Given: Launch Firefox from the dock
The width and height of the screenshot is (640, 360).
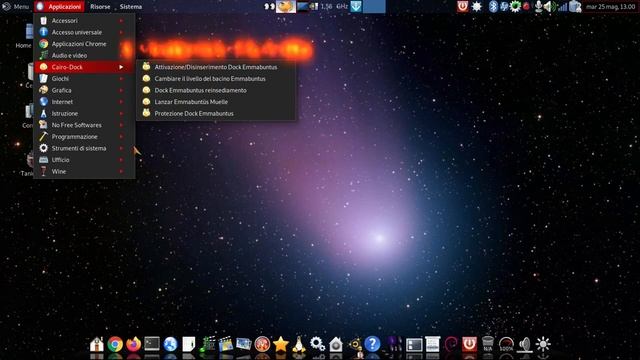Looking at the screenshot, I should pyautogui.click(x=133, y=344).
